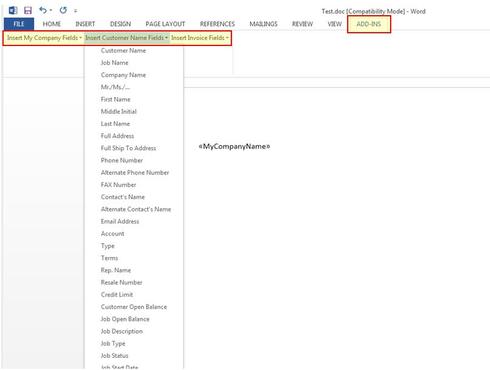Select Job Type from the list
Screen dimensions: 490x370
point(113,343)
